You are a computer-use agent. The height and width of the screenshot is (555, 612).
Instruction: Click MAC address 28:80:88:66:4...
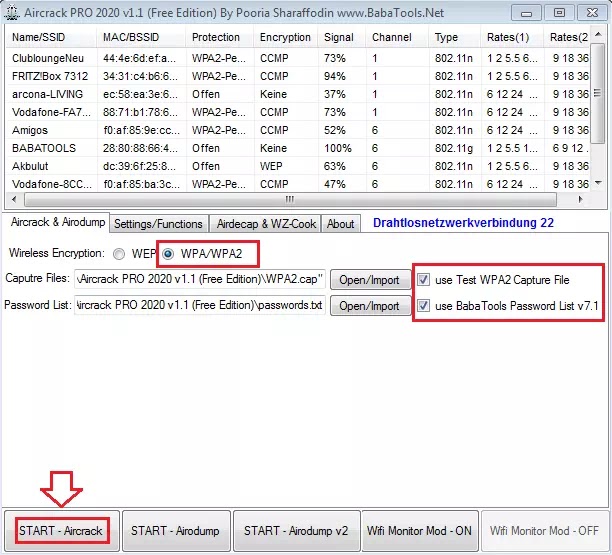[140, 148]
